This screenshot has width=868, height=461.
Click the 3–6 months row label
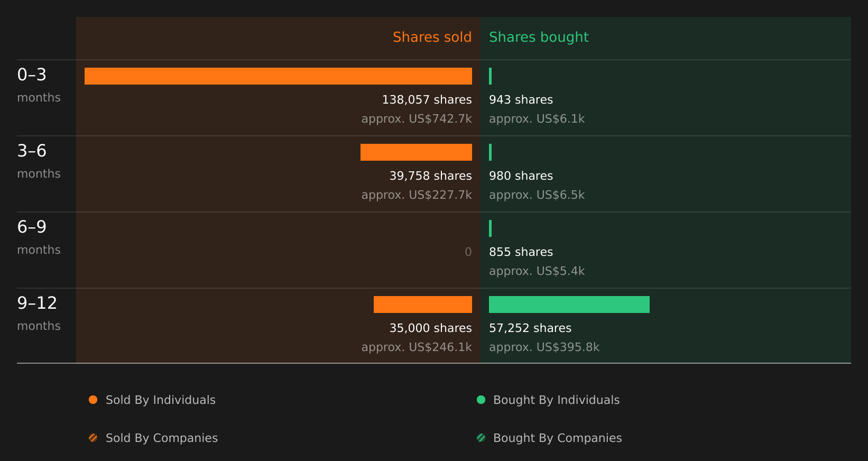39,161
